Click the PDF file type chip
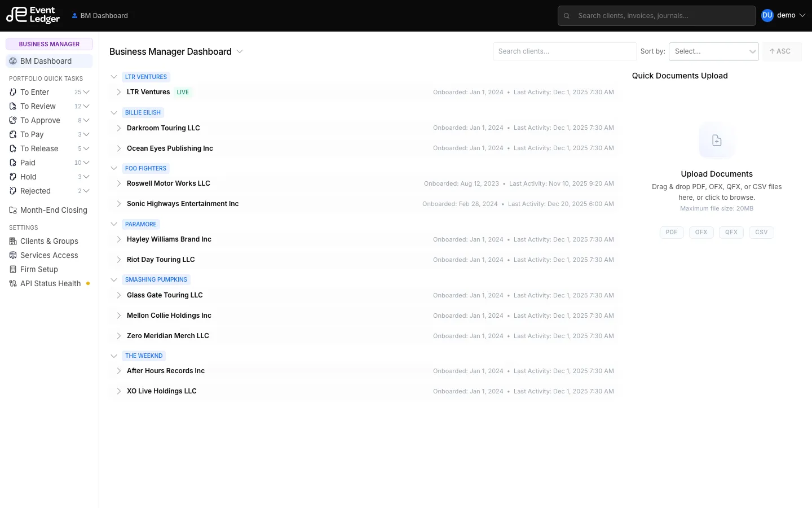Viewport: 812px width, 508px height. 672,232
